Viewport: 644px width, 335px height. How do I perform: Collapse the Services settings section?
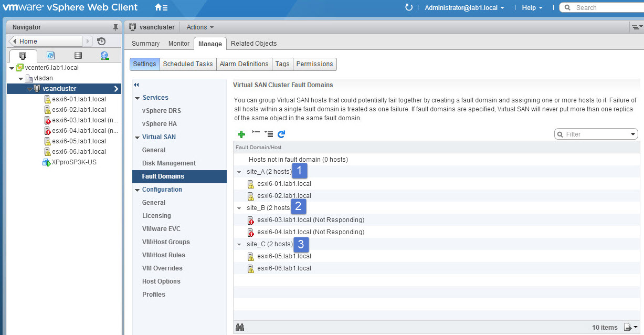point(138,98)
